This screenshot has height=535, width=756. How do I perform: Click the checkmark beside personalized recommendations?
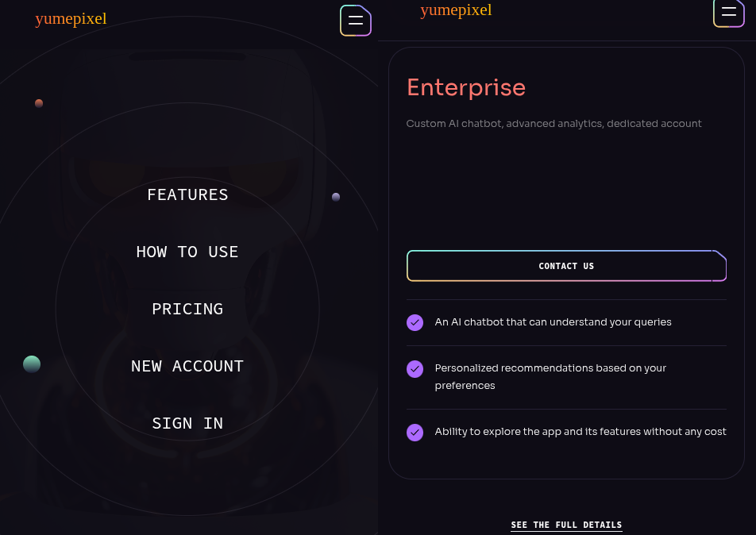pos(415,369)
